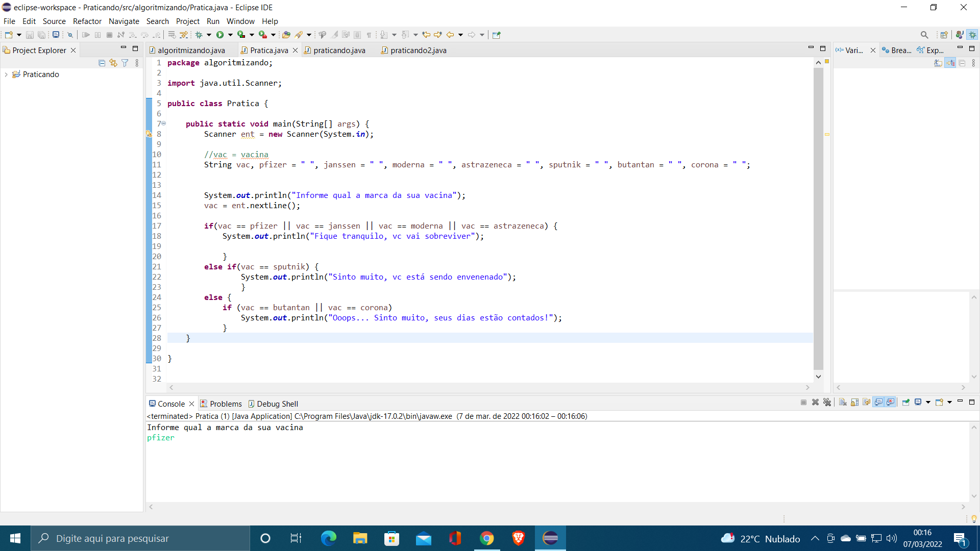
Task: Open Google Chrome from taskbar
Action: tap(487, 538)
